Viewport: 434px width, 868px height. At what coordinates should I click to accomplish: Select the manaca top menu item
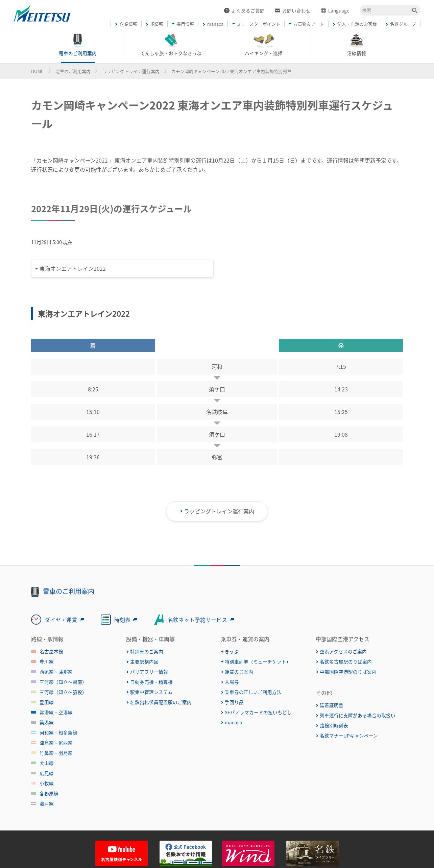pyautogui.click(x=213, y=24)
